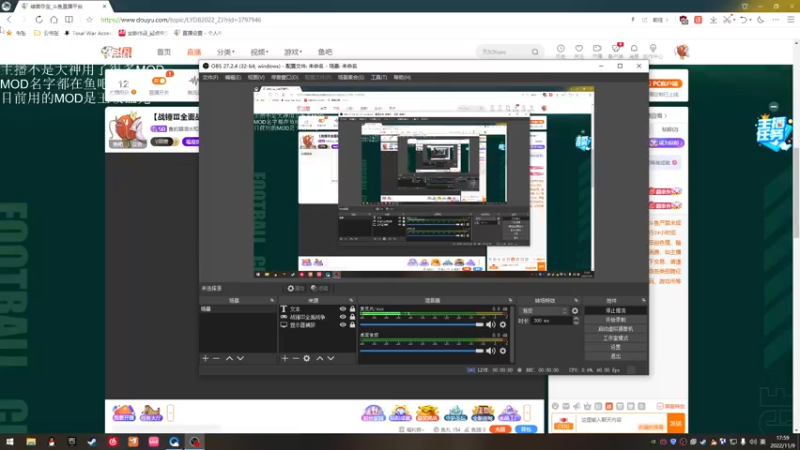Hide the text source (文本) eye icon
Viewport: 800px width, 450px height.
(343, 309)
